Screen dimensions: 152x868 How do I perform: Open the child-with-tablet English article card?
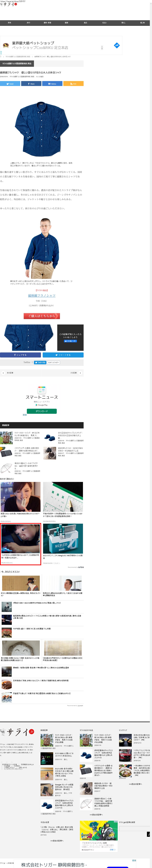pyautogui.click(x=21, y=544)
